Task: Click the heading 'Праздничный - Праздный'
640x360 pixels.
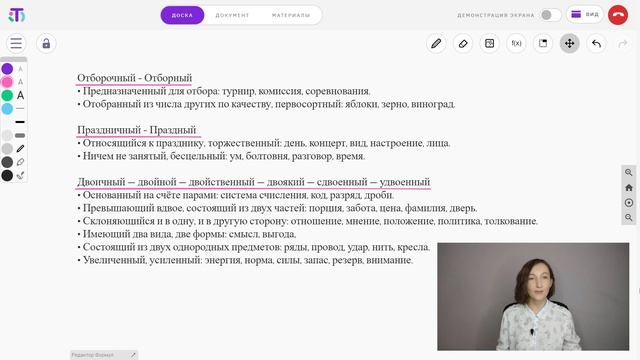Action: [137, 130]
